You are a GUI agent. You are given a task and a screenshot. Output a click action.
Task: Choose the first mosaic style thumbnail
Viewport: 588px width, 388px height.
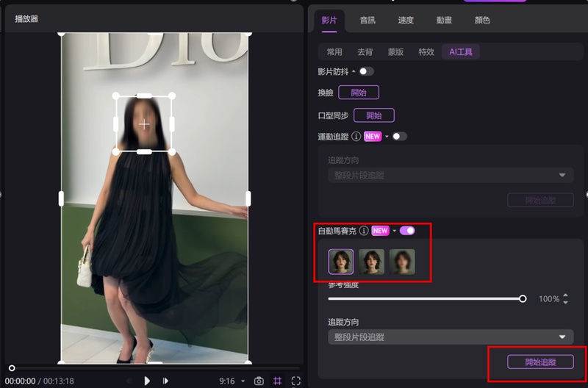click(x=341, y=262)
